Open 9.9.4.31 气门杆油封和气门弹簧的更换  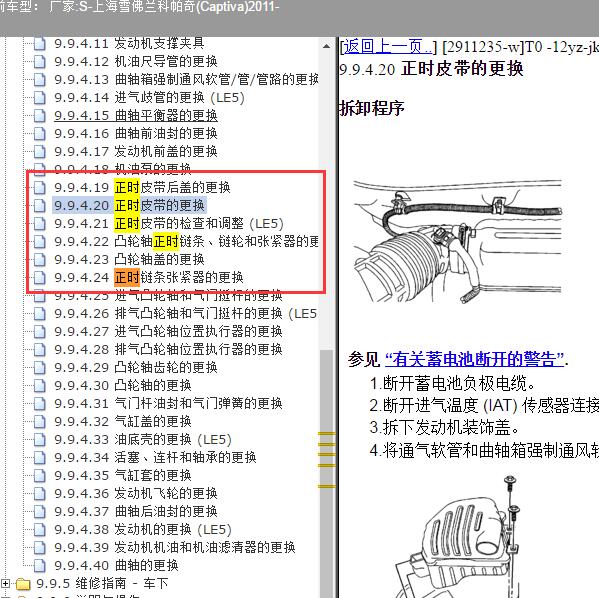pos(168,403)
